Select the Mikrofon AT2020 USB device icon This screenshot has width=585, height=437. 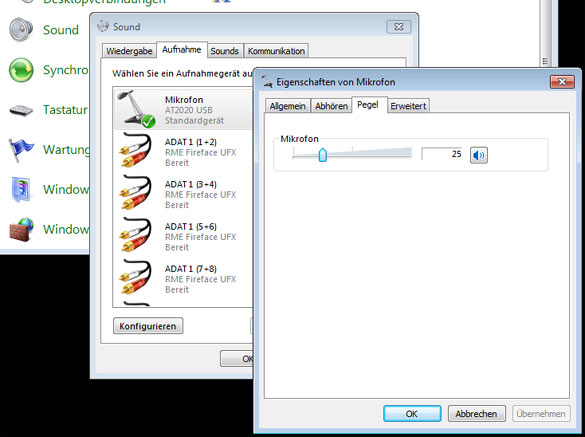[x=136, y=109]
